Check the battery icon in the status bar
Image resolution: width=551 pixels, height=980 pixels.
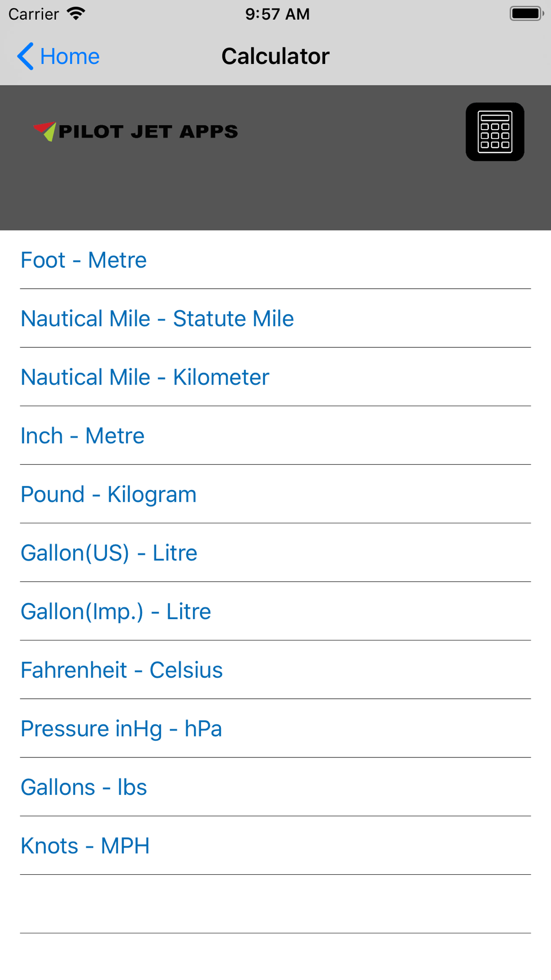point(527,13)
